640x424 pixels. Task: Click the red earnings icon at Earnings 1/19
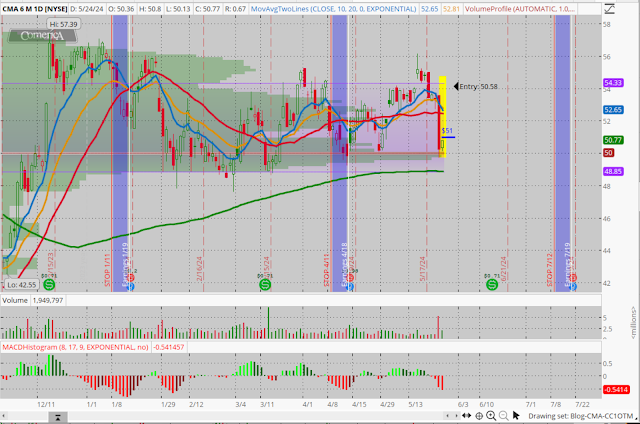pos(131,278)
